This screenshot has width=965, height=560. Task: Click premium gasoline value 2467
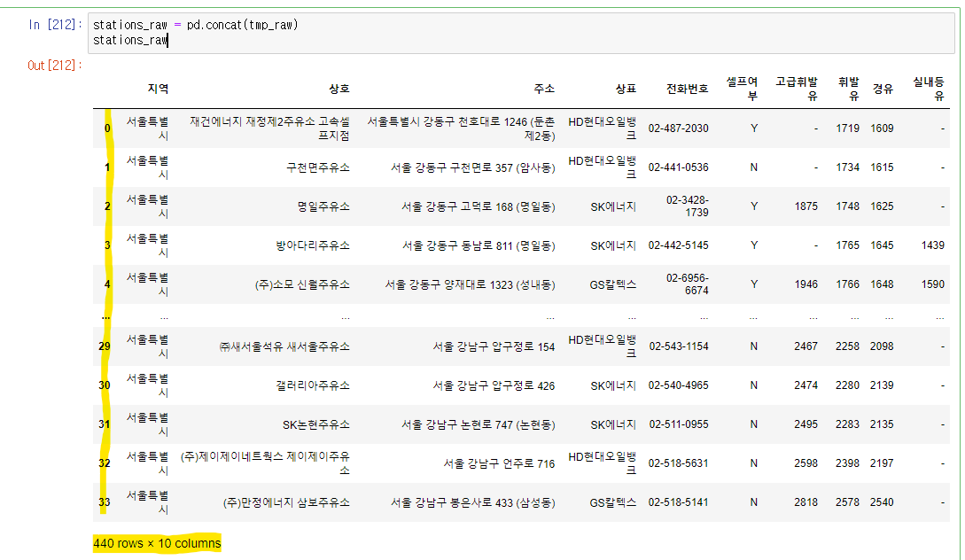point(806,347)
